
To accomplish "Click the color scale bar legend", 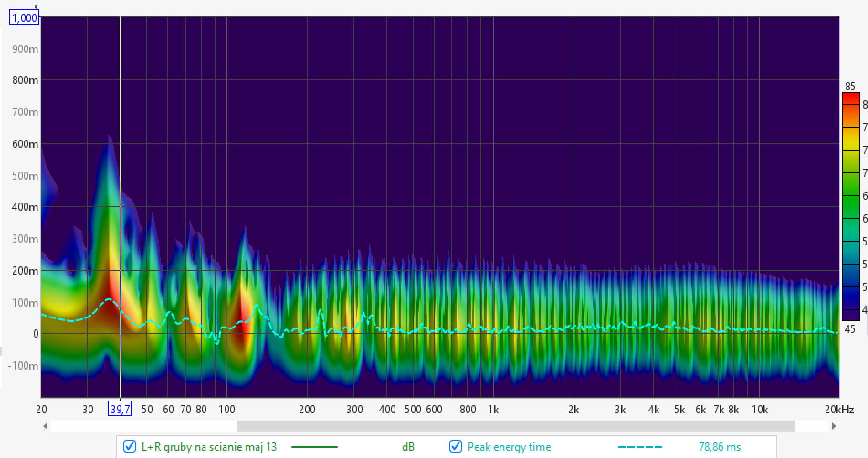I will 851,207.
